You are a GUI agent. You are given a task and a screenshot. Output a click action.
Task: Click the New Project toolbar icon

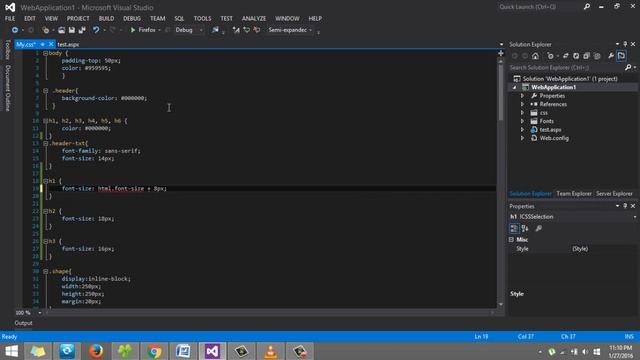pos(46,30)
